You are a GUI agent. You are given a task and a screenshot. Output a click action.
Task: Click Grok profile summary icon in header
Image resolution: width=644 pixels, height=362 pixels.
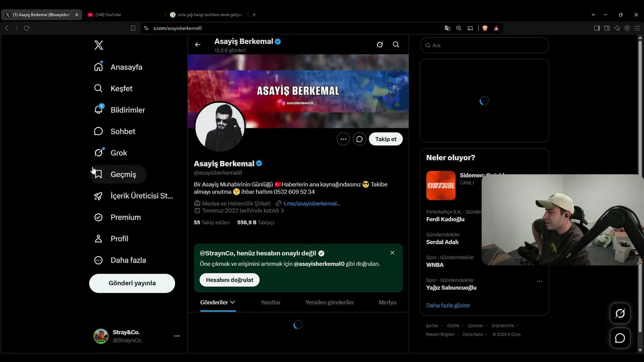click(x=380, y=45)
